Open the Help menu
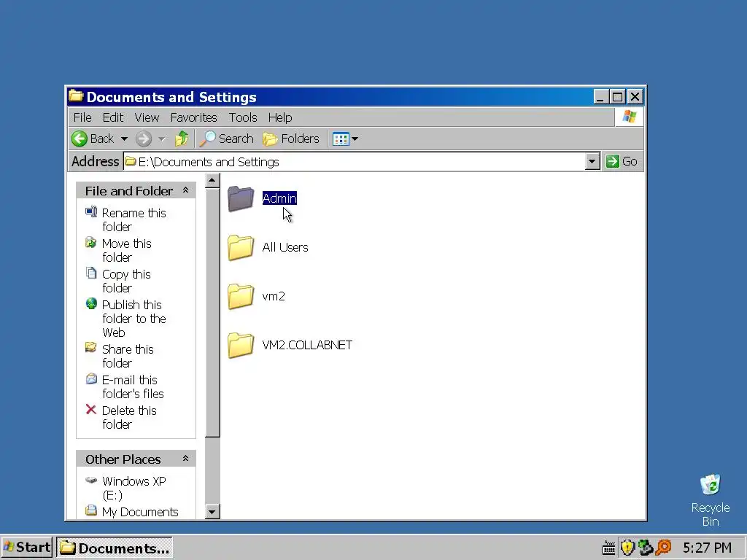747x560 pixels. (x=279, y=117)
